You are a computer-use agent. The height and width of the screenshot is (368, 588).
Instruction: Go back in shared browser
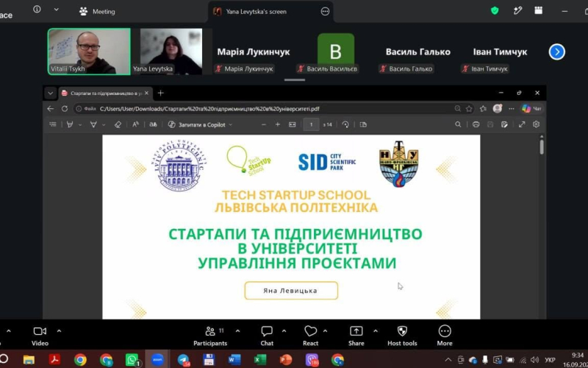pos(51,109)
